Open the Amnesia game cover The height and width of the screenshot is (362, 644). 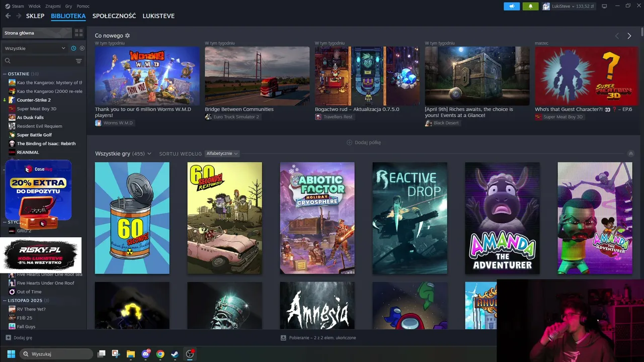tap(317, 306)
